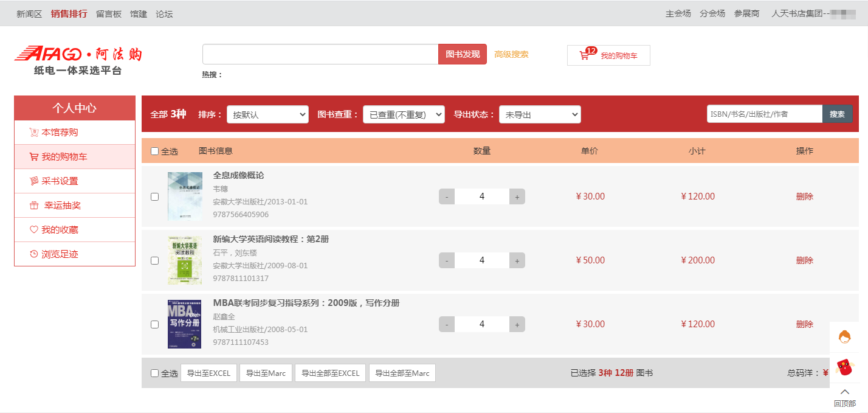Viewport: 868px width, 413px height.
Task: Click the 我的收藏 heart icon
Action: tap(34, 230)
